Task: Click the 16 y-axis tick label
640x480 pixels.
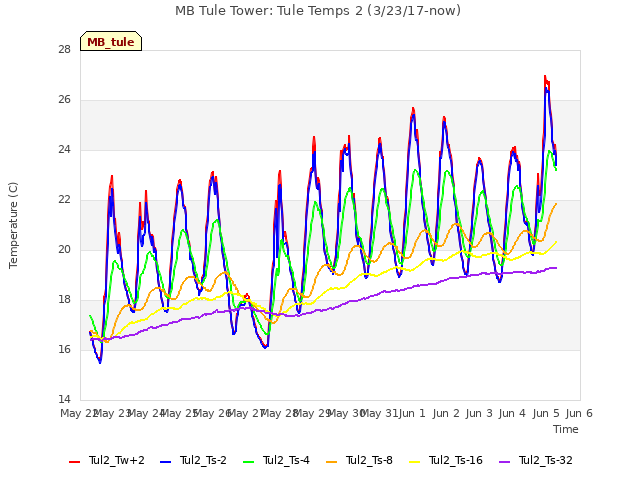Action: (x=64, y=349)
